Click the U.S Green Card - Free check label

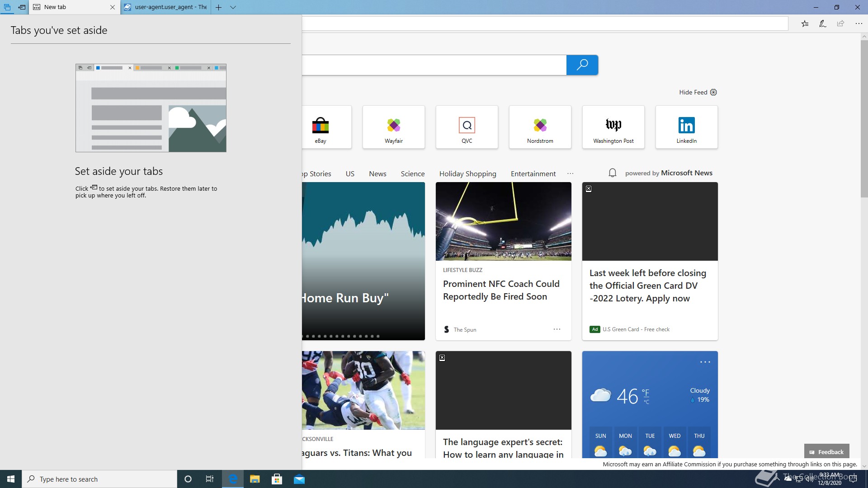[x=636, y=329]
